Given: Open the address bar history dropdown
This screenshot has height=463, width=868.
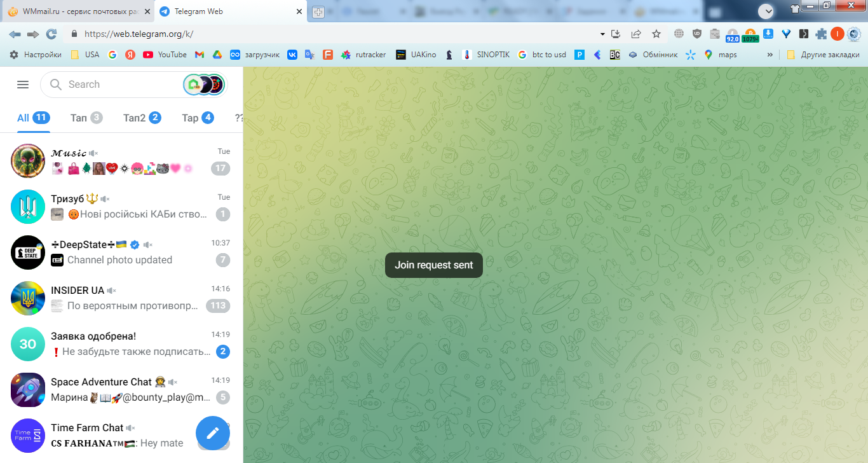Looking at the screenshot, I should pyautogui.click(x=602, y=34).
